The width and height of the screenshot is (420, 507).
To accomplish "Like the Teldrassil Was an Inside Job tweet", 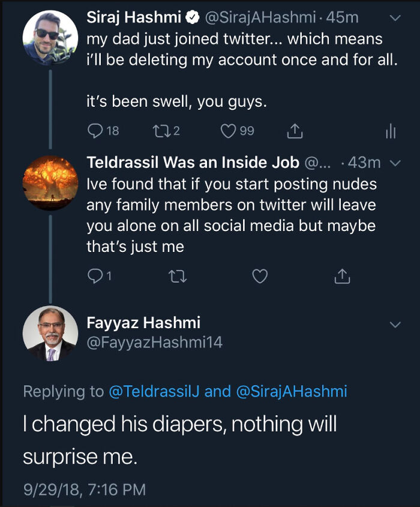I will pos(259,275).
